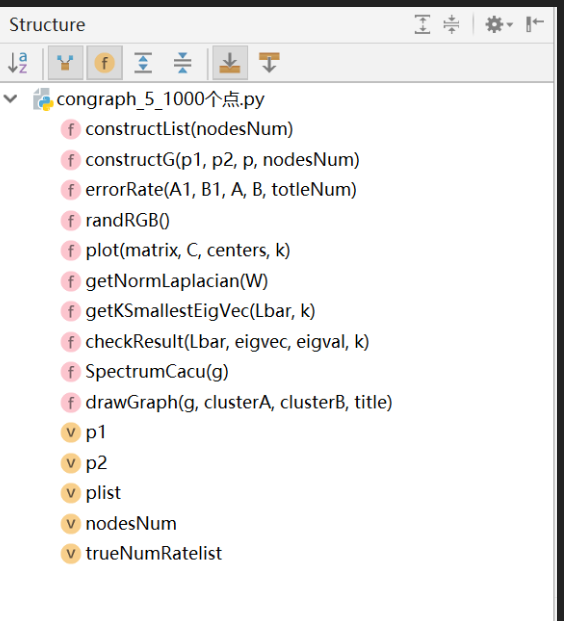Select the variable p2
The width and height of the screenshot is (564, 621).
[x=96, y=463]
